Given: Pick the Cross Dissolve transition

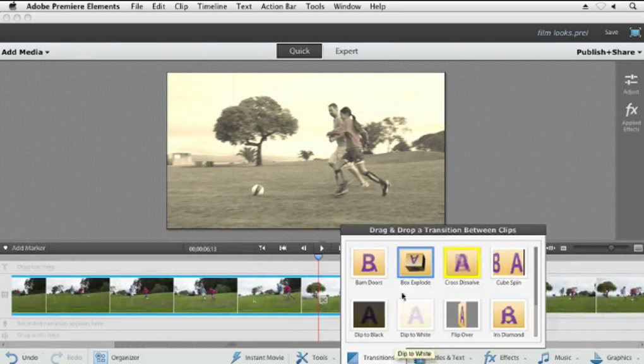Looking at the screenshot, I should pyautogui.click(x=462, y=262).
